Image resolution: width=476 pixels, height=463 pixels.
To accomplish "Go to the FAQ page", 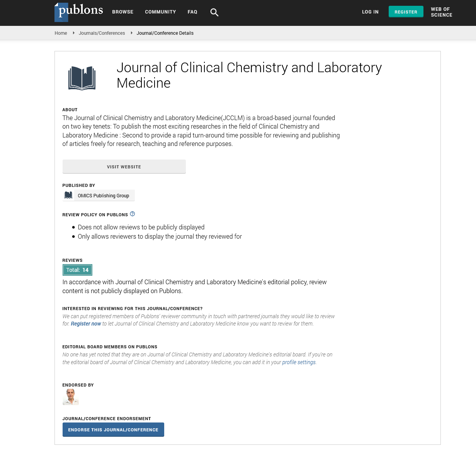I will coord(192,12).
